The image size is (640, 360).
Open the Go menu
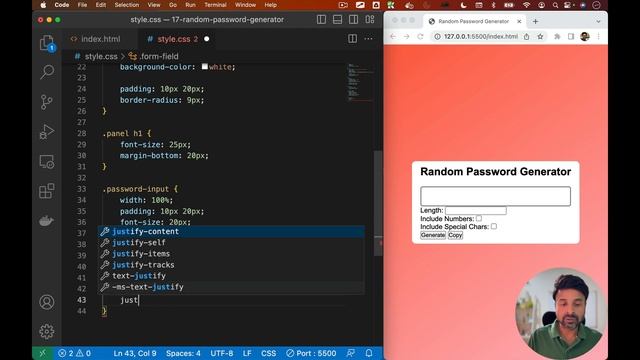[x=173, y=5]
